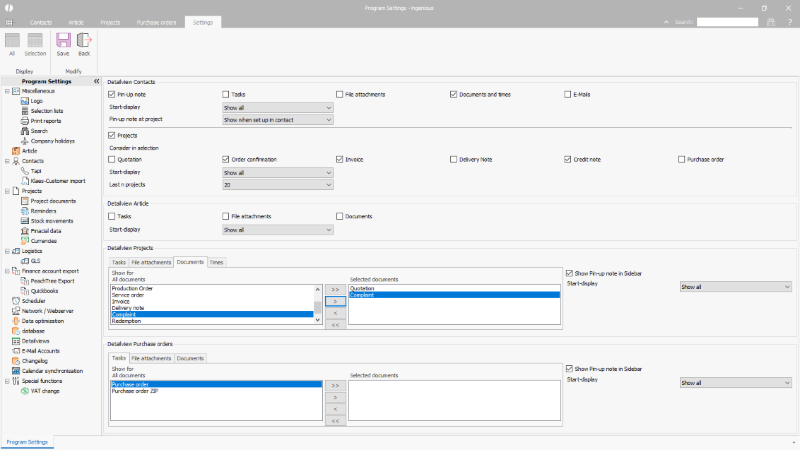Disable the Pin-Up note checkbox
Image resolution: width=800 pixels, height=450 pixels.
[x=112, y=94]
